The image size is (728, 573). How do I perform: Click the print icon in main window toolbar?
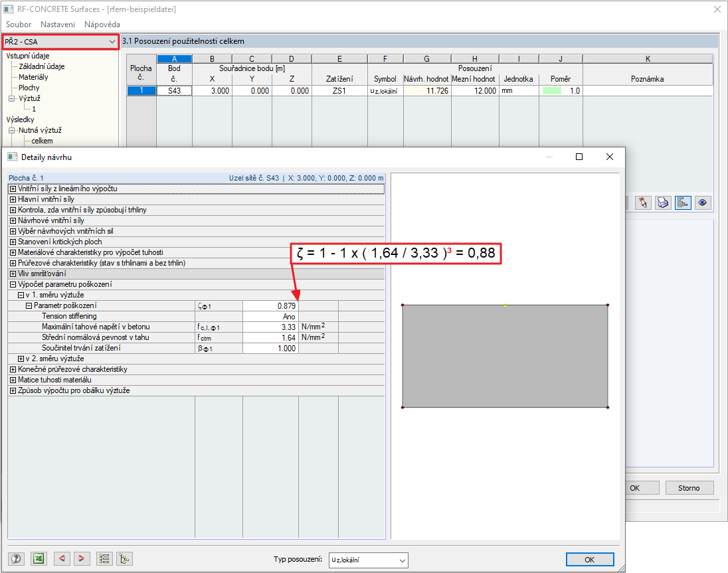coord(663,203)
